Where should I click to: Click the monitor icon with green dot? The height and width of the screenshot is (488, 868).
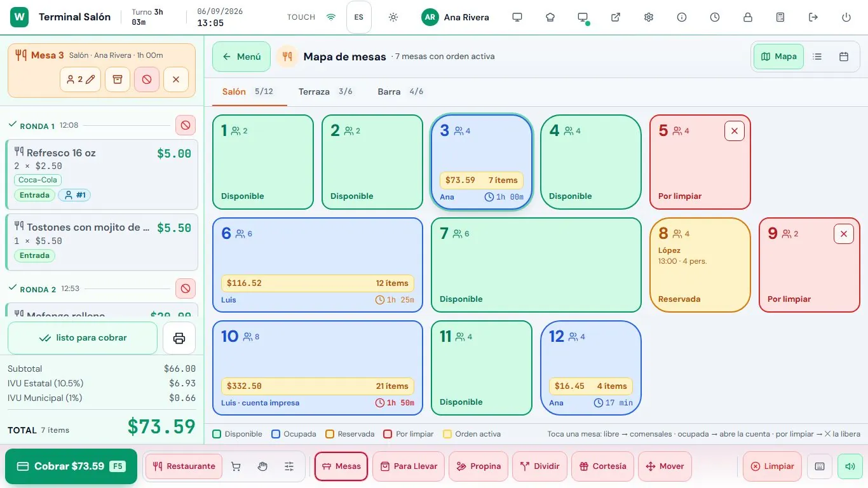click(583, 17)
